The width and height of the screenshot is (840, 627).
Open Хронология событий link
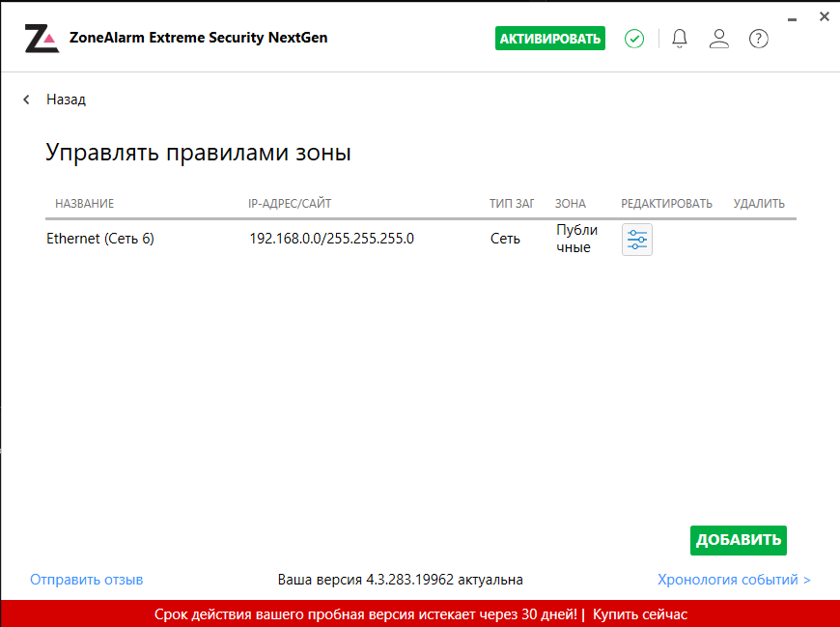734,580
